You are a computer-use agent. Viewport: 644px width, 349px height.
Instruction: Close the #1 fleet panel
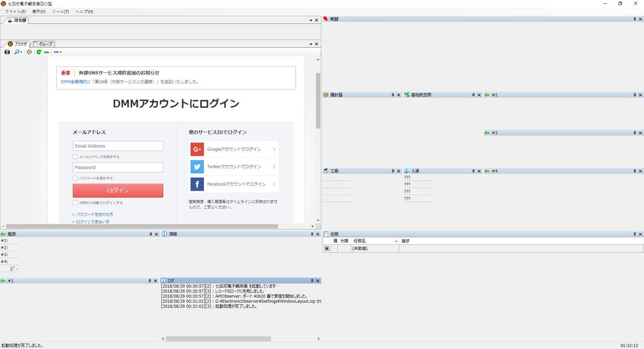(157, 281)
